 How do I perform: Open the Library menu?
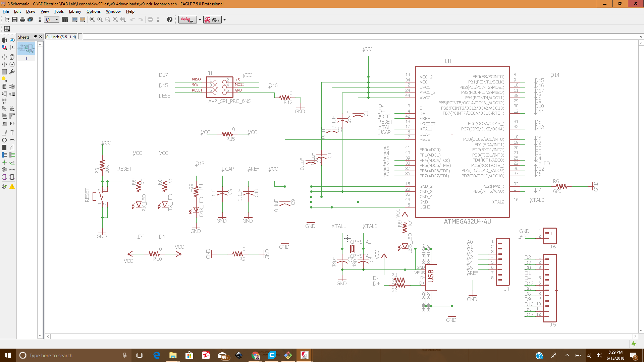pyautogui.click(x=75, y=11)
